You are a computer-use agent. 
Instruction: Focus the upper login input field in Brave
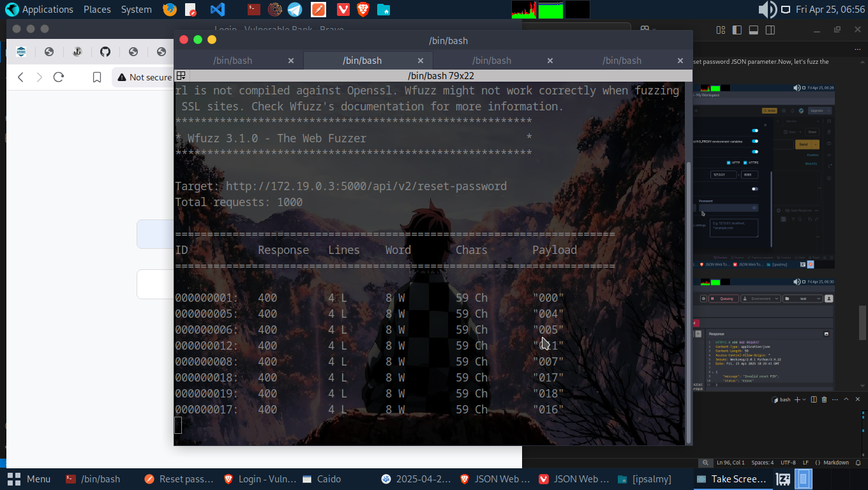click(155, 234)
